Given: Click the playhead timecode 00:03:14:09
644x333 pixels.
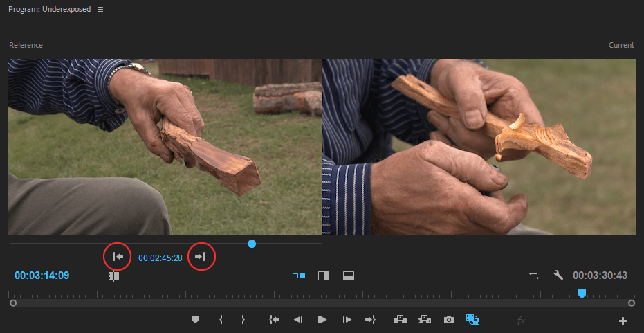Looking at the screenshot, I should (x=42, y=276).
